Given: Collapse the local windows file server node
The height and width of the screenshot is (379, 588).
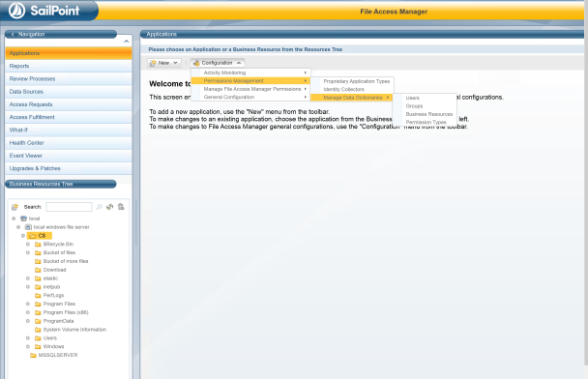Looking at the screenshot, I should [18, 227].
